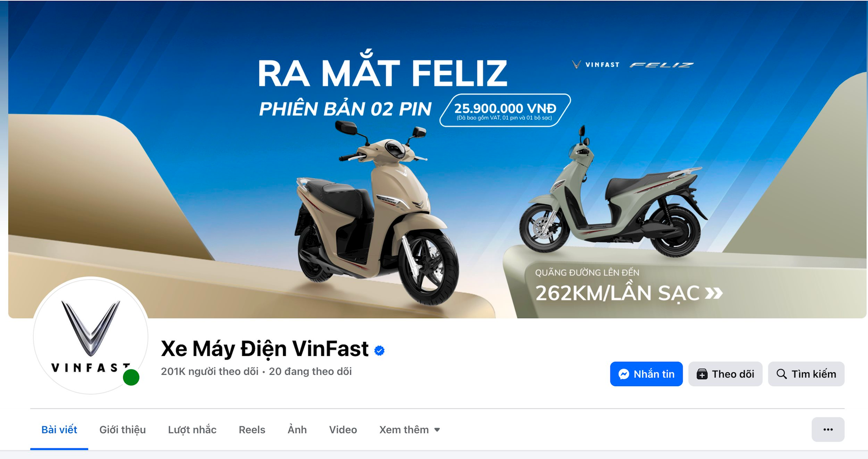Viewport: 868px width, 459px height.
Task: Open the three-dots more options button
Action: click(x=828, y=430)
